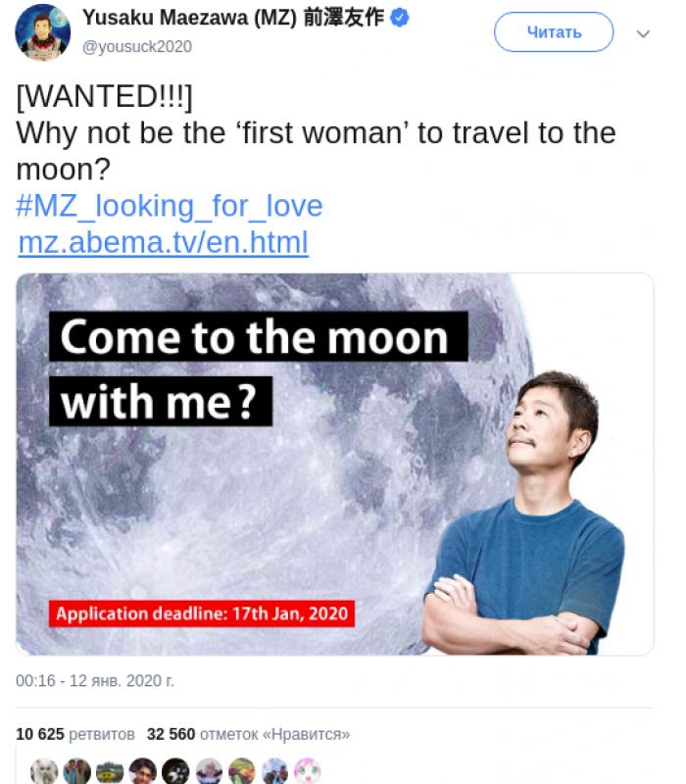Click the sixth liker avatar

click(210, 771)
